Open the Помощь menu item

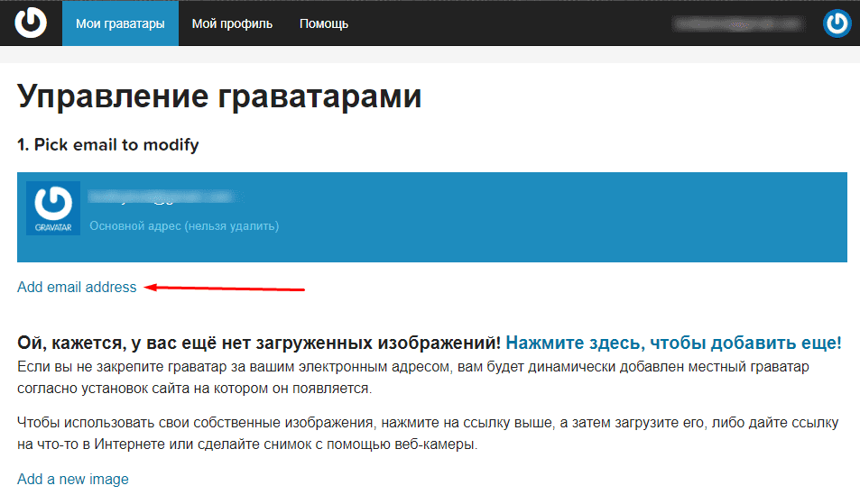pos(324,23)
